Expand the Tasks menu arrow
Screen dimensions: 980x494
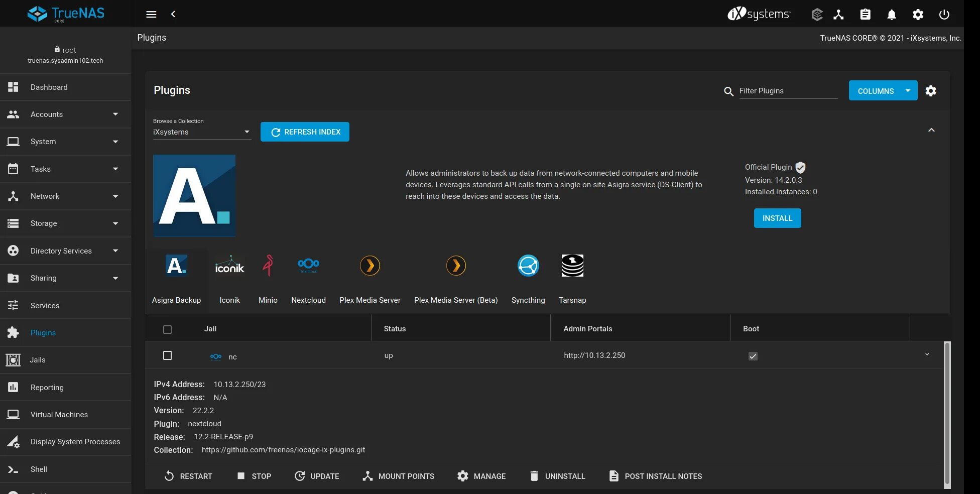tap(115, 169)
